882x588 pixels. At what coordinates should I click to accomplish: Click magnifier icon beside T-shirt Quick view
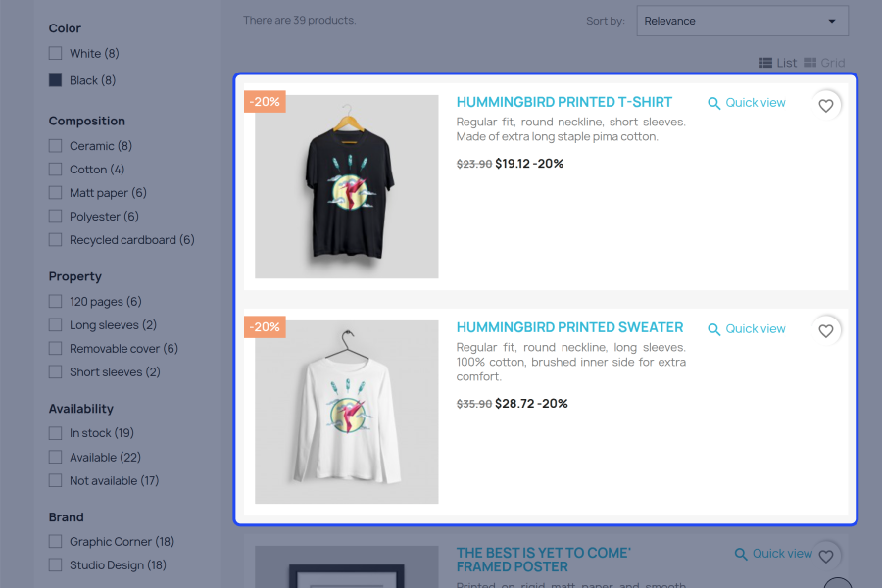coord(713,103)
